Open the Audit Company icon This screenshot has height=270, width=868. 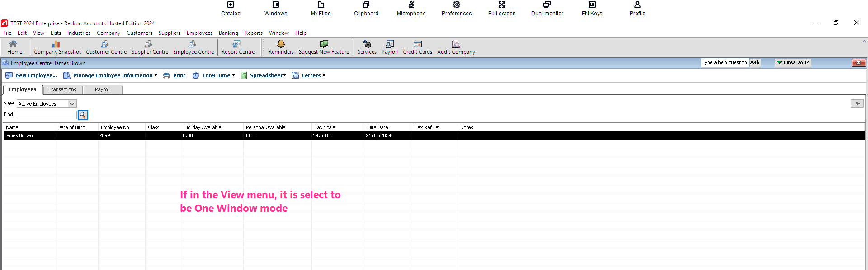click(x=456, y=47)
